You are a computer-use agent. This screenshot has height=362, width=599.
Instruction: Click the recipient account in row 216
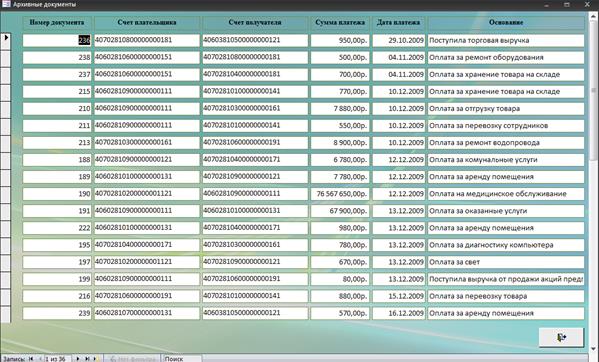pos(255,296)
